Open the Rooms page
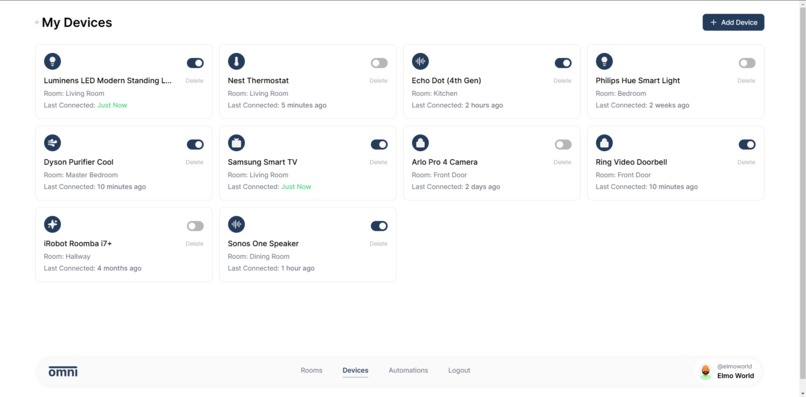The image size is (806, 397). tap(312, 370)
